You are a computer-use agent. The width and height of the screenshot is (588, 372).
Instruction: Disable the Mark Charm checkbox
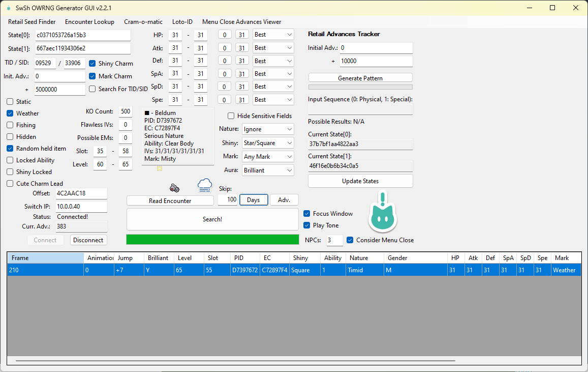pyautogui.click(x=92, y=76)
